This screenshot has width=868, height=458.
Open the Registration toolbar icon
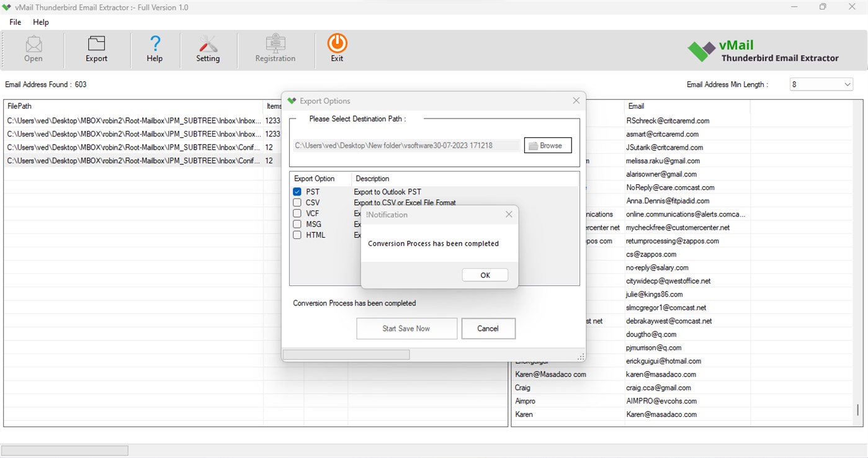coord(275,48)
